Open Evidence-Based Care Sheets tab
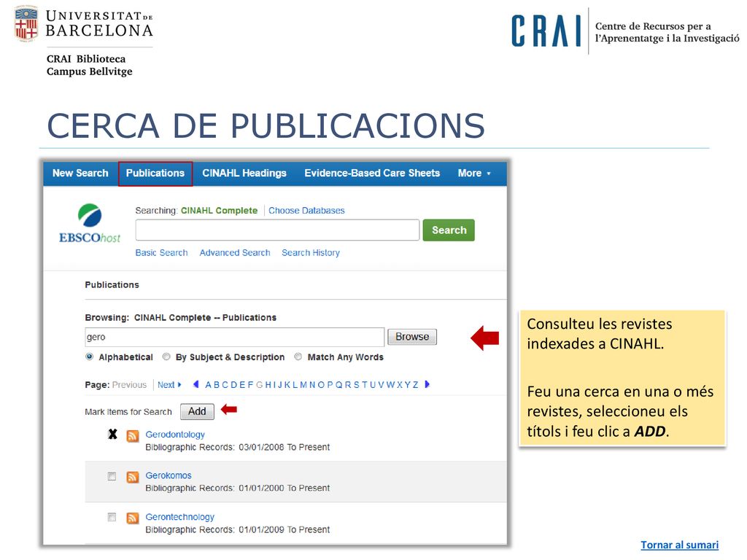 point(372,174)
